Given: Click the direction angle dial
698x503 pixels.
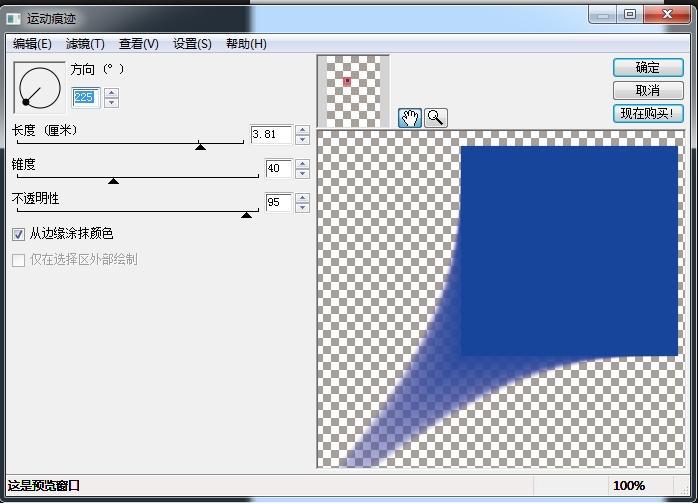Looking at the screenshot, I should [40, 88].
